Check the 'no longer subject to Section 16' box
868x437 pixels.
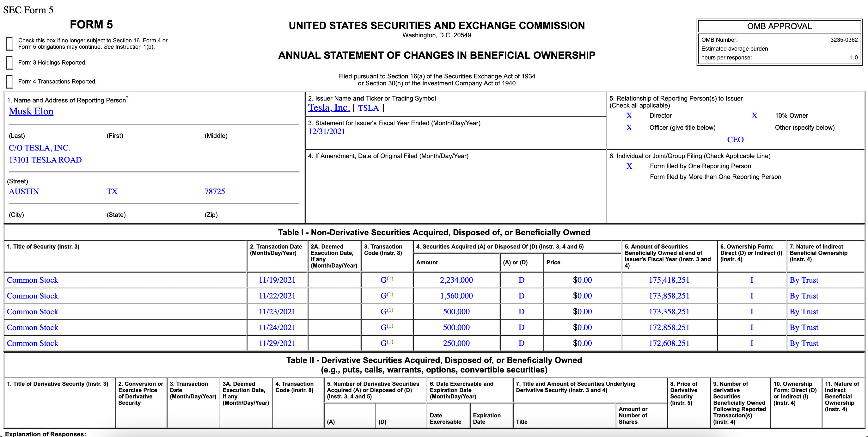pos(10,44)
